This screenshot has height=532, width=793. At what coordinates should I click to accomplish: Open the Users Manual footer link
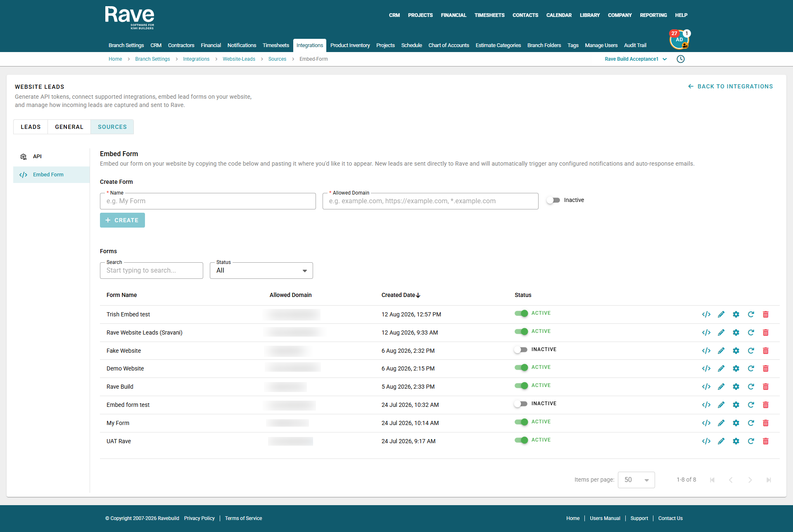click(x=605, y=518)
